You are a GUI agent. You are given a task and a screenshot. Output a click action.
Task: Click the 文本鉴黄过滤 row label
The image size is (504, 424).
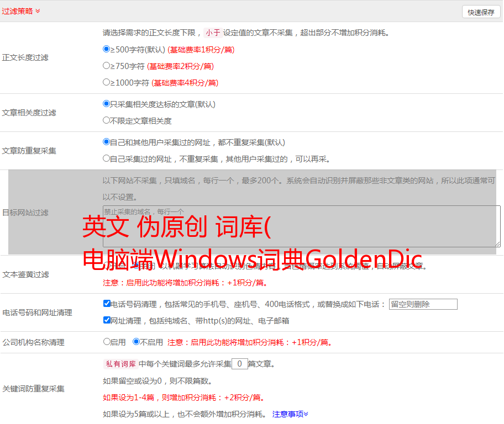[x=25, y=274]
